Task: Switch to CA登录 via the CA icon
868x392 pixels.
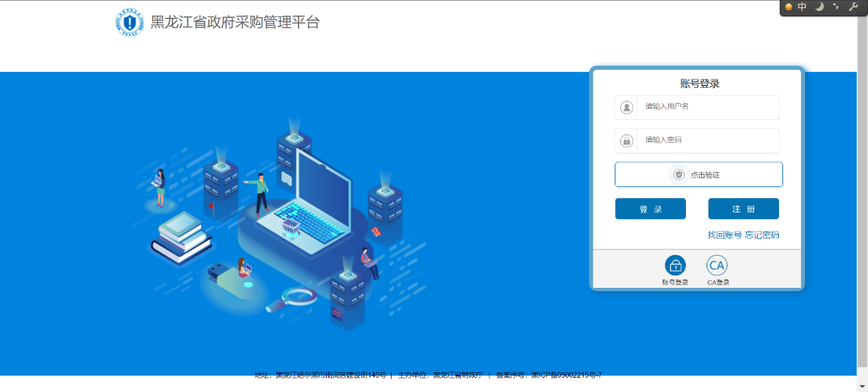Action: point(717,265)
